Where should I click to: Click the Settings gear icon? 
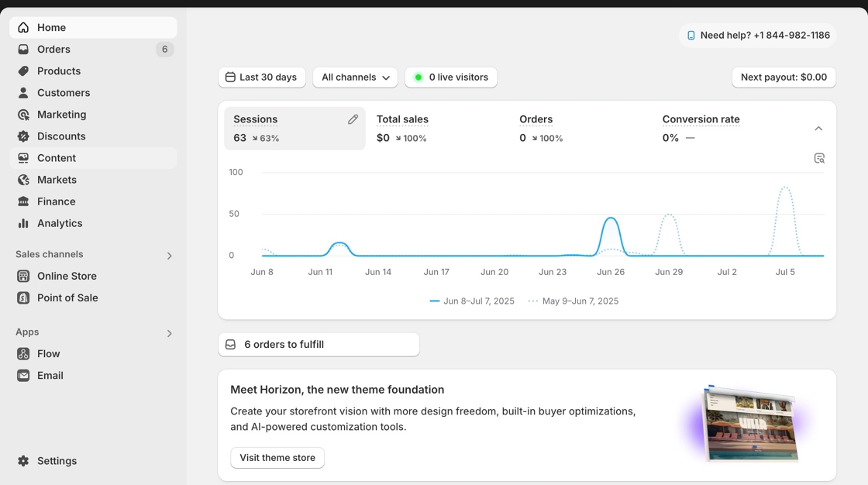(x=23, y=461)
